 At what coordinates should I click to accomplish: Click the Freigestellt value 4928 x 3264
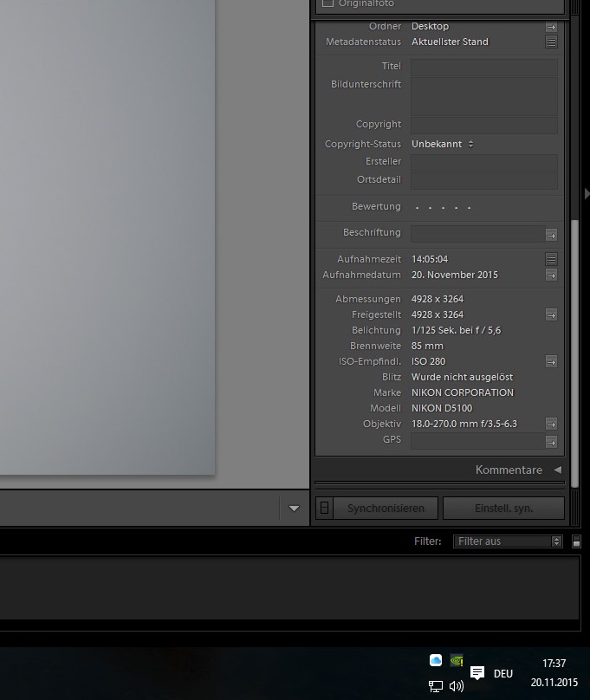[438, 314]
